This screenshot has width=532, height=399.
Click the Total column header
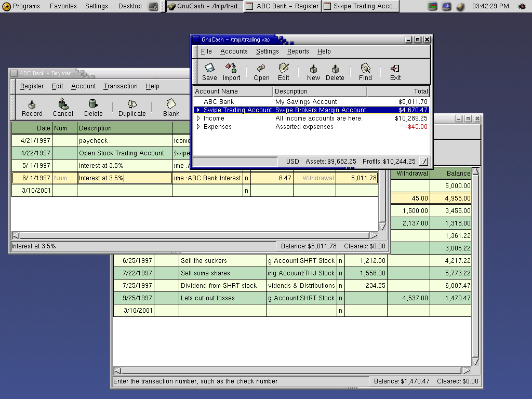point(398,91)
